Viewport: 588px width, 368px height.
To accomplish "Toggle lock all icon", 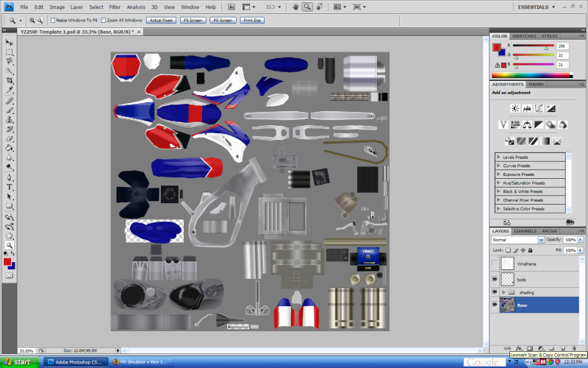I will [530, 250].
